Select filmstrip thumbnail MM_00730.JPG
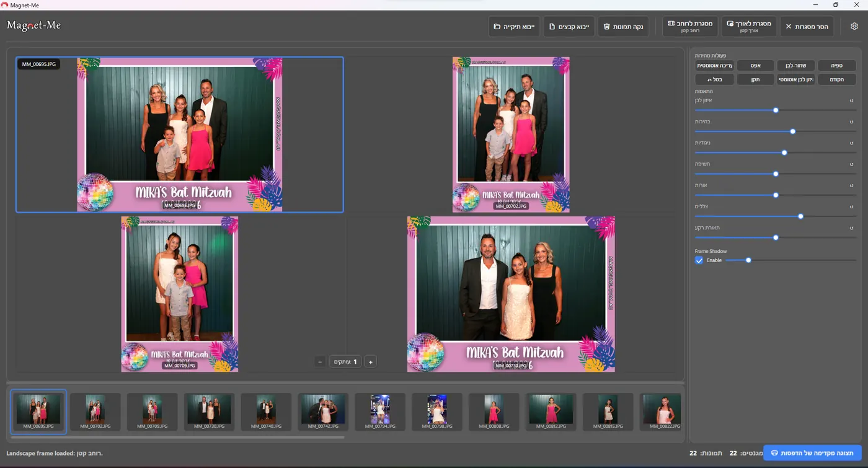 point(210,412)
